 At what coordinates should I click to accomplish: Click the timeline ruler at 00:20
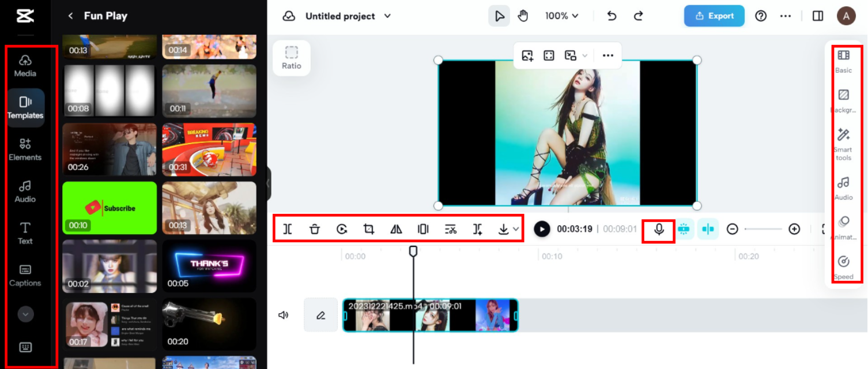point(748,256)
